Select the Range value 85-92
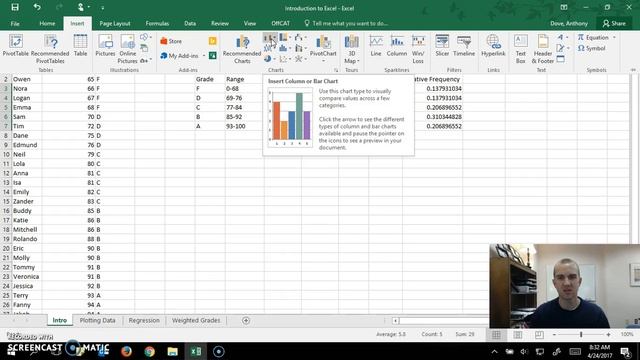Image resolution: width=640 pixels, height=360 pixels. coord(244,117)
